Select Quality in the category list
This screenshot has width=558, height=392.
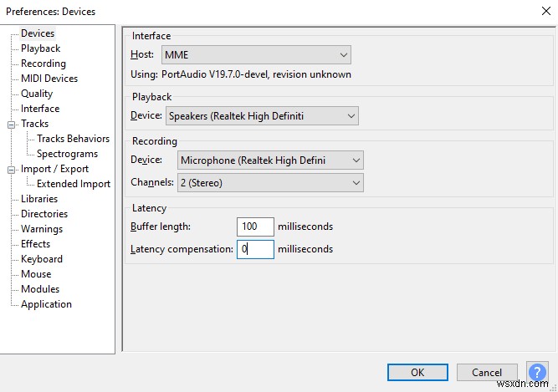[37, 94]
